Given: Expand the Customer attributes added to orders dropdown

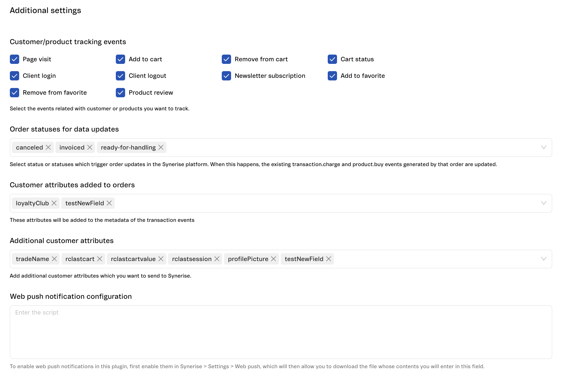Looking at the screenshot, I should (545, 203).
